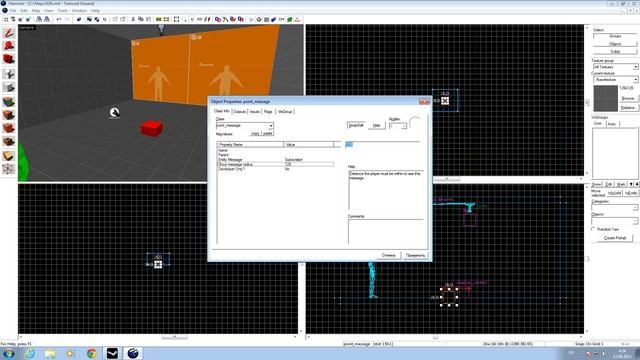Click the Browse texture button

pos(628,98)
